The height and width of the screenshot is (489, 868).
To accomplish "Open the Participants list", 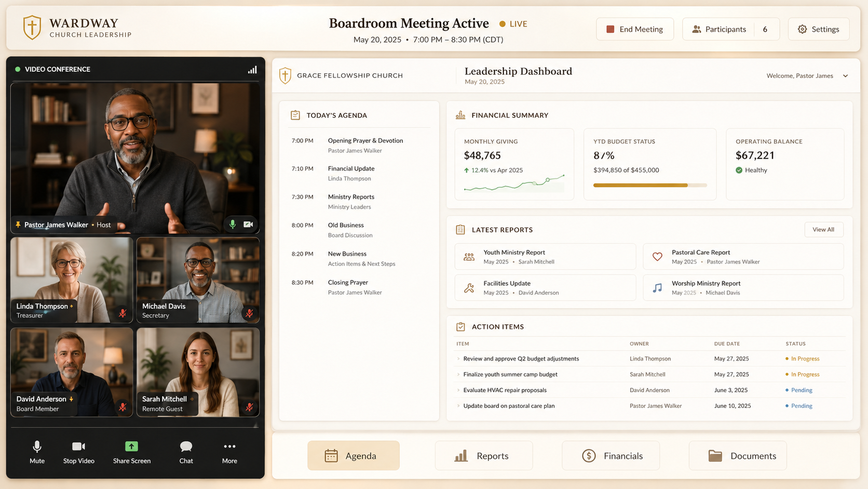I will pos(731,29).
